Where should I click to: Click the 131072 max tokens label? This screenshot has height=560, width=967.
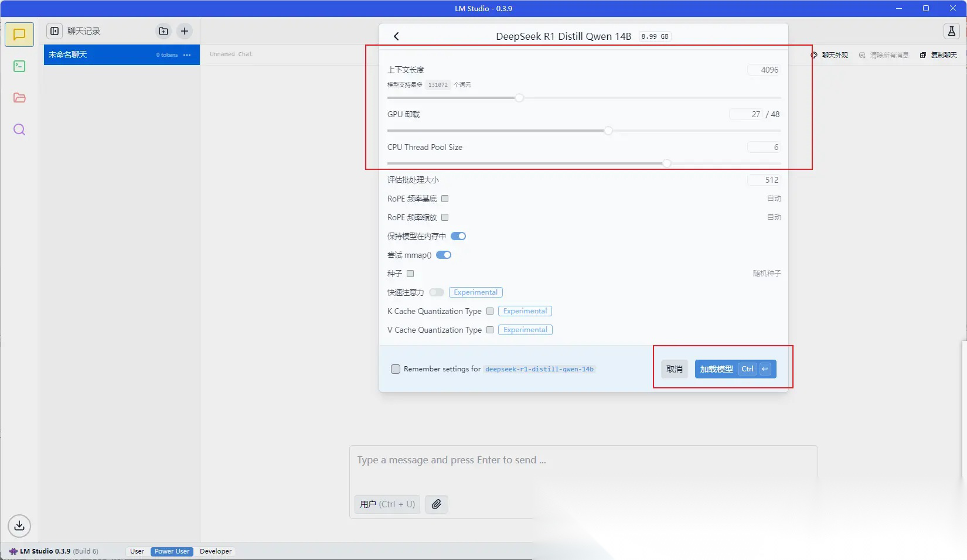click(x=438, y=85)
